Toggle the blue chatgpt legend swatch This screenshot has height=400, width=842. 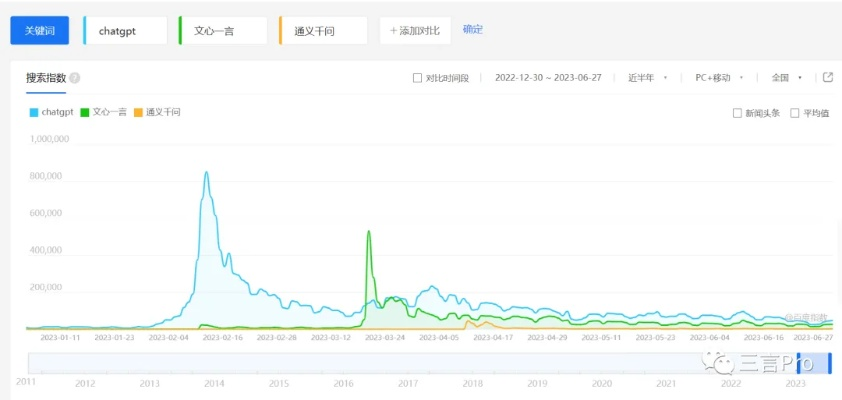click(x=33, y=113)
